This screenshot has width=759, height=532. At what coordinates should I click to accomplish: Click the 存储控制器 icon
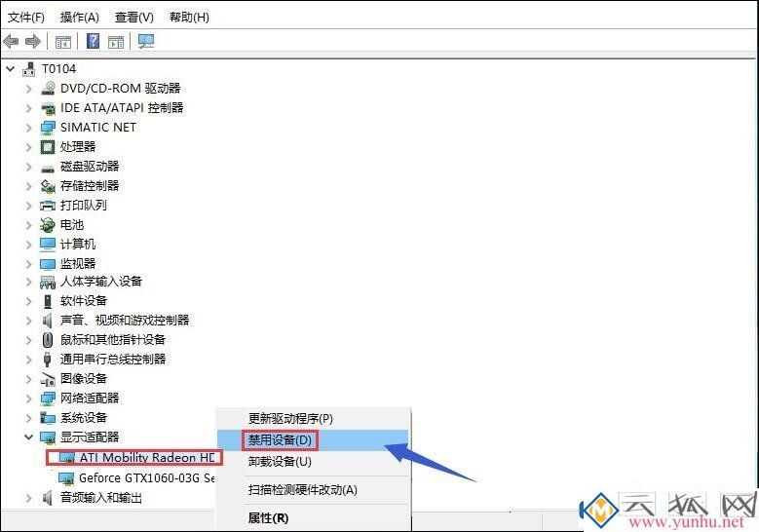(x=48, y=186)
